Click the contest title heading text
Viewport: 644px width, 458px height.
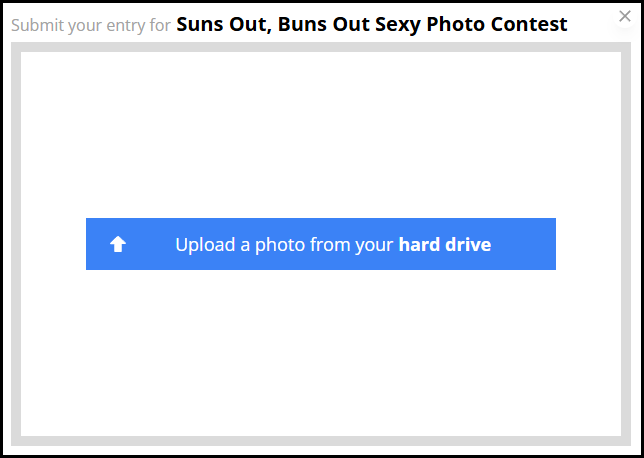click(372, 24)
